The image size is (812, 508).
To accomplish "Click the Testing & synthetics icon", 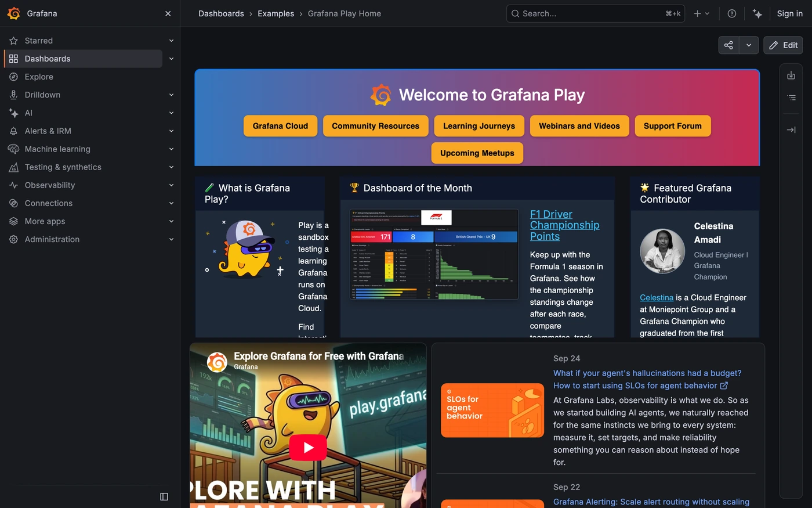I will (13, 167).
